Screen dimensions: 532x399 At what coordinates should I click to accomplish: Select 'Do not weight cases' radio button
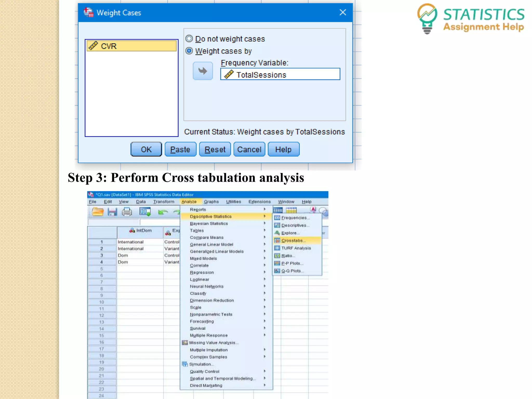[189, 39]
